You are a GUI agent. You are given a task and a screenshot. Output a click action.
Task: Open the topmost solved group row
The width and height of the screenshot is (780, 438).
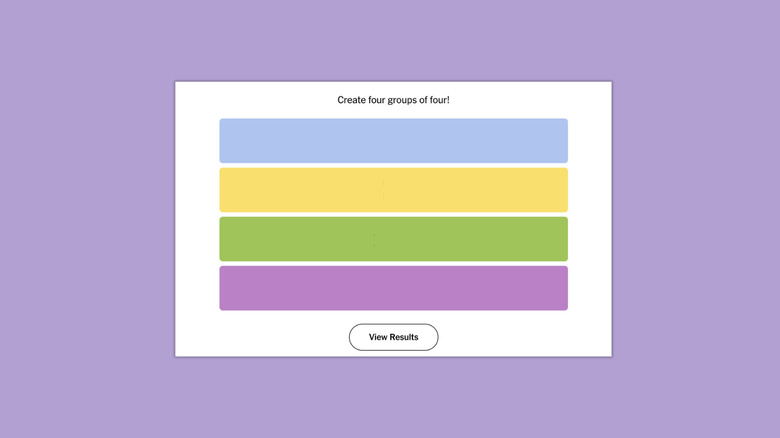click(393, 141)
